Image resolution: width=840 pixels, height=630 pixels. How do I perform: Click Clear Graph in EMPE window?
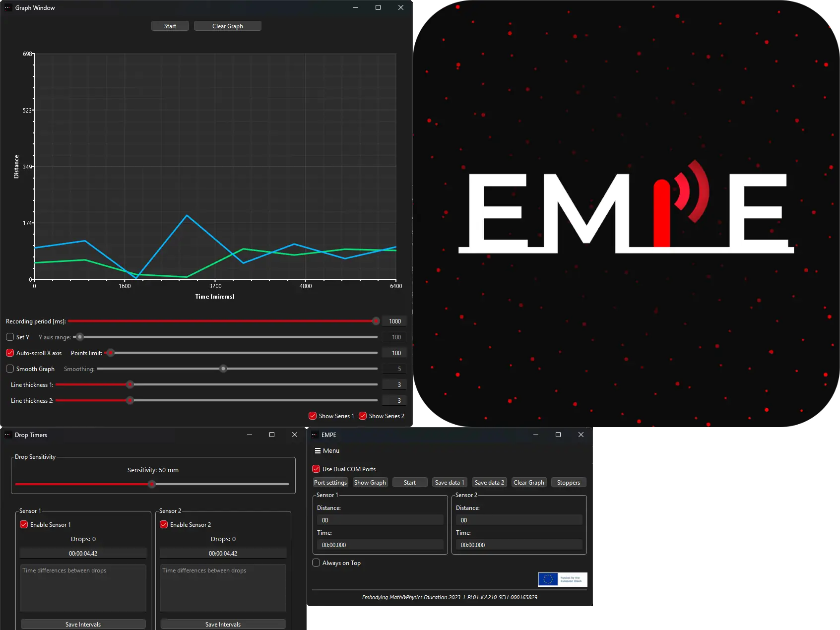click(528, 482)
